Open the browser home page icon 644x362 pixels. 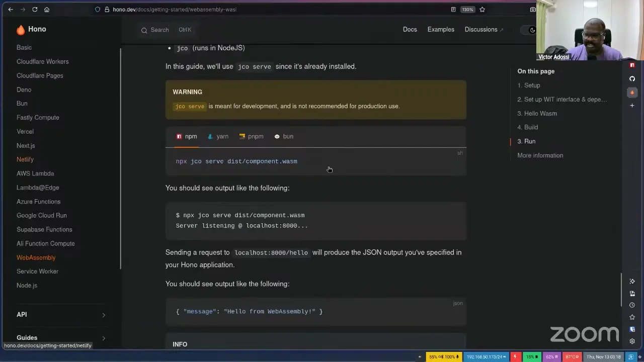coord(47,10)
